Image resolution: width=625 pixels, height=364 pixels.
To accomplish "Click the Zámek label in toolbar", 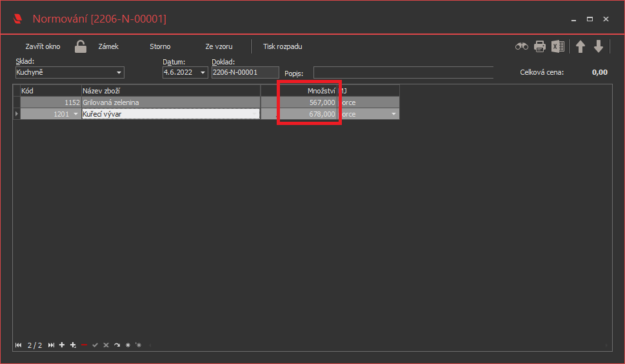I will coord(108,46).
